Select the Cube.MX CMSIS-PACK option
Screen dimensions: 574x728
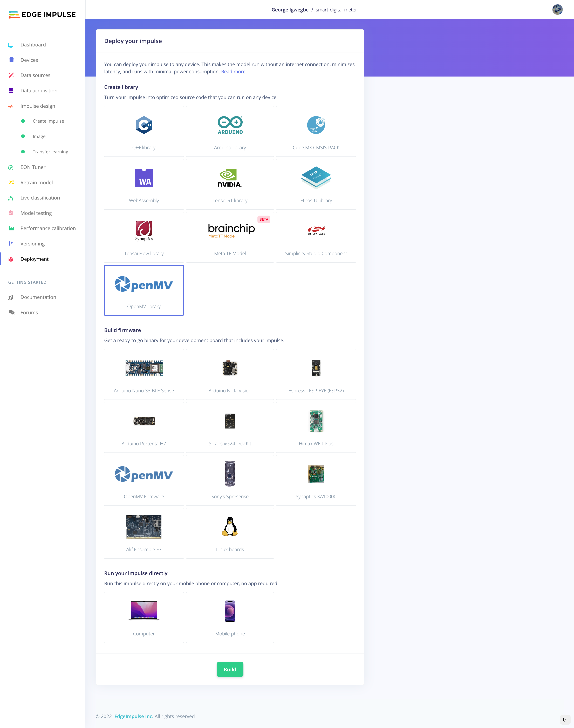pyautogui.click(x=316, y=131)
